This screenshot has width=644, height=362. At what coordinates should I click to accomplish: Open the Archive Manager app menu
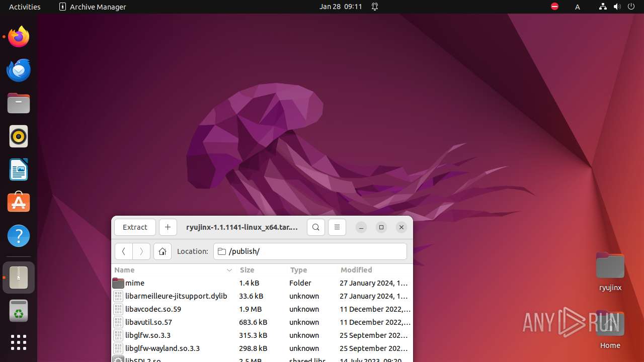[x=93, y=7]
